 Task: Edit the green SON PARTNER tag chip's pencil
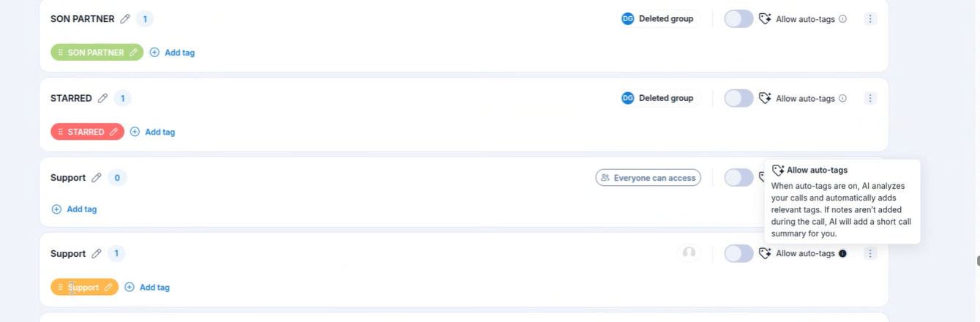(x=133, y=53)
